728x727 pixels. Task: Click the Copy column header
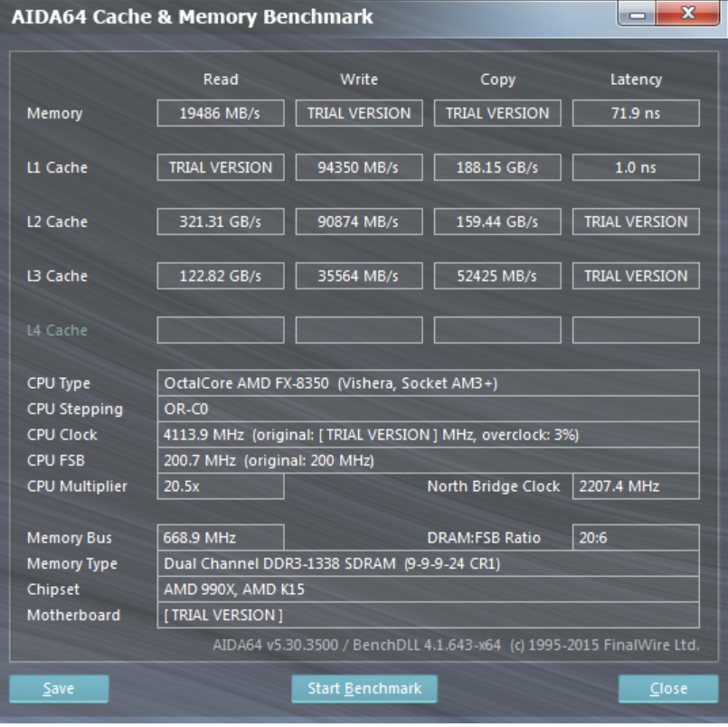tap(497, 80)
